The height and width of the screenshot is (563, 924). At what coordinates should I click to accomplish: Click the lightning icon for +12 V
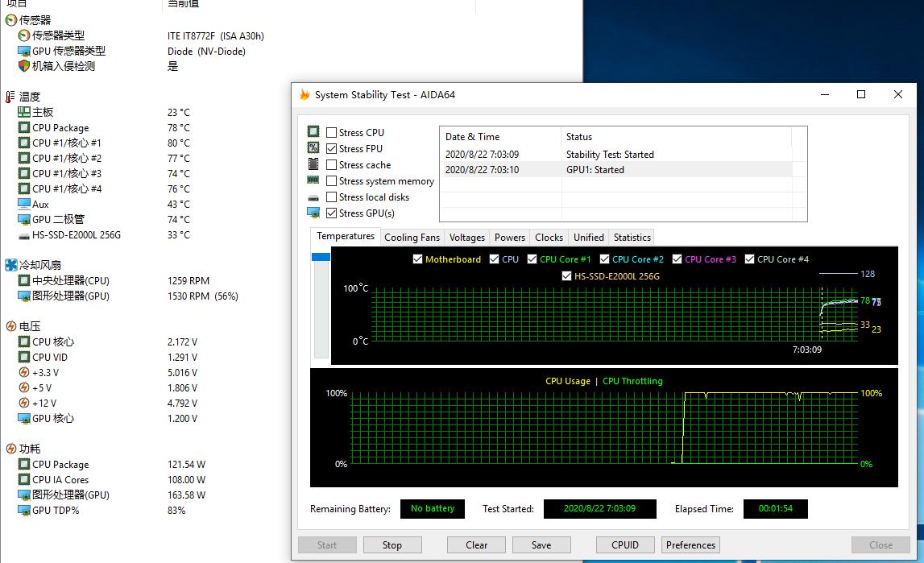23,403
